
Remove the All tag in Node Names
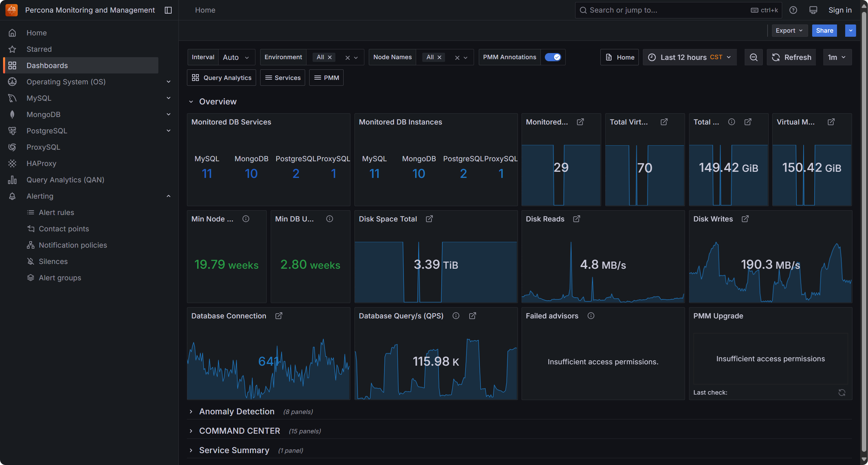(x=439, y=57)
